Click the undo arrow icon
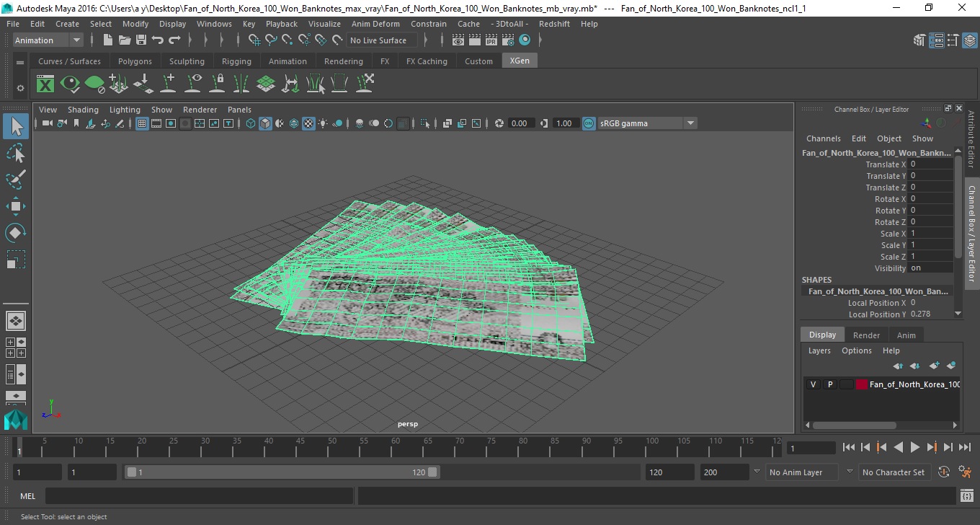 click(x=158, y=40)
